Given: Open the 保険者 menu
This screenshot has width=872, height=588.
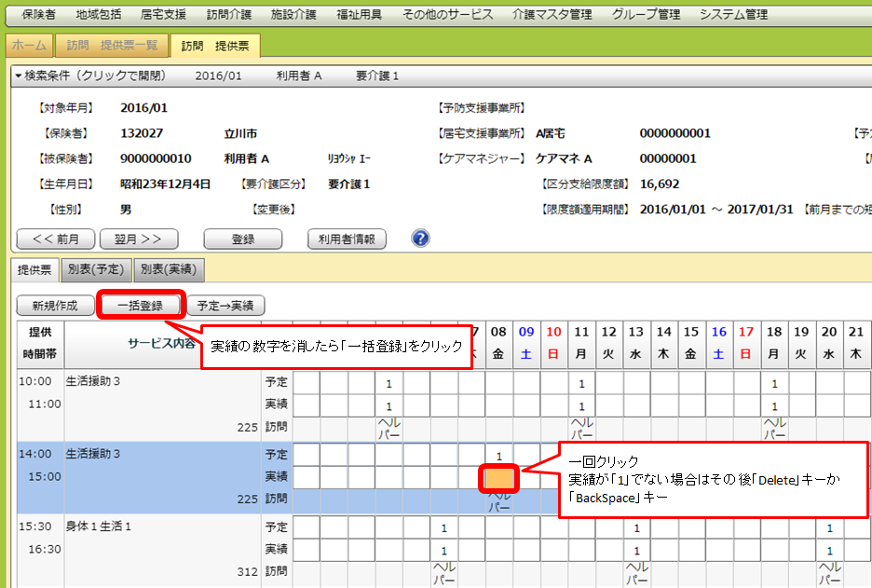Looking at the screenshot, I should click(x=39, y=14).
